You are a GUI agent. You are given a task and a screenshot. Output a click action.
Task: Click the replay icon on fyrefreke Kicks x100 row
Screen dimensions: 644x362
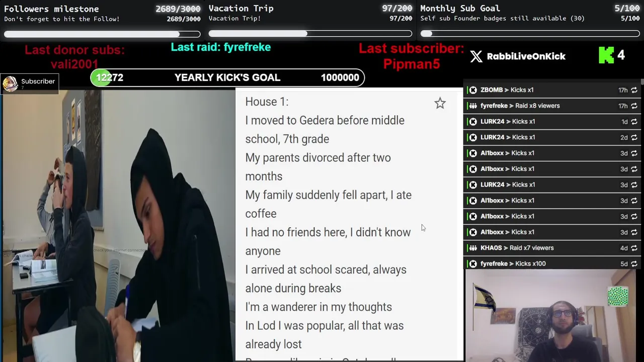(634, 264)
